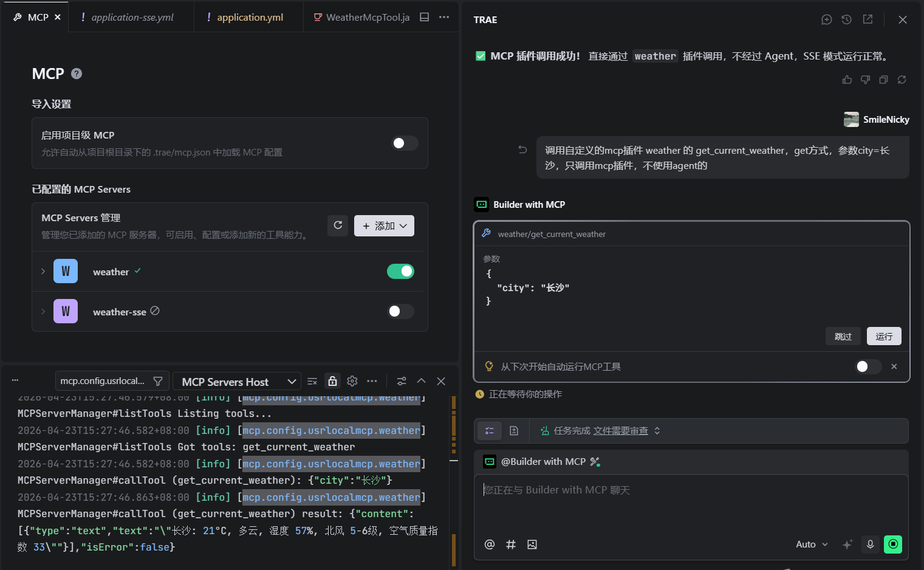Click the panel views settings sliders icon
The width and height of the screenshot is (924, 570).
pyautogui.click(x=402, y=381)
